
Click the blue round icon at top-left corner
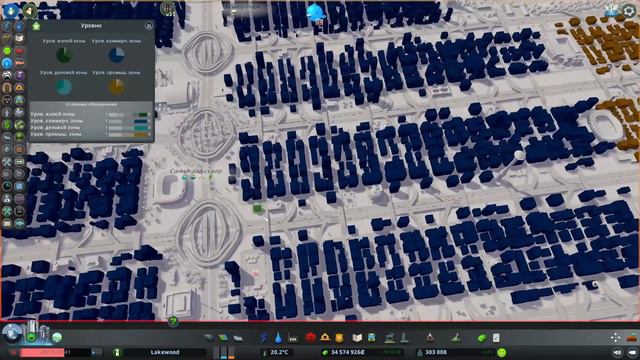[11, 10]
